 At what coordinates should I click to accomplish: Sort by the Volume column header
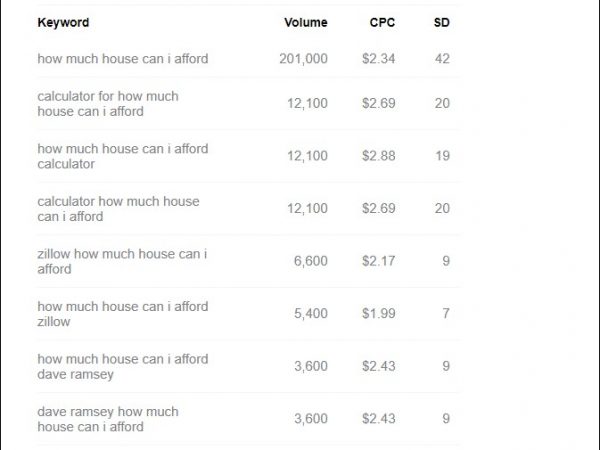point(305,22)
